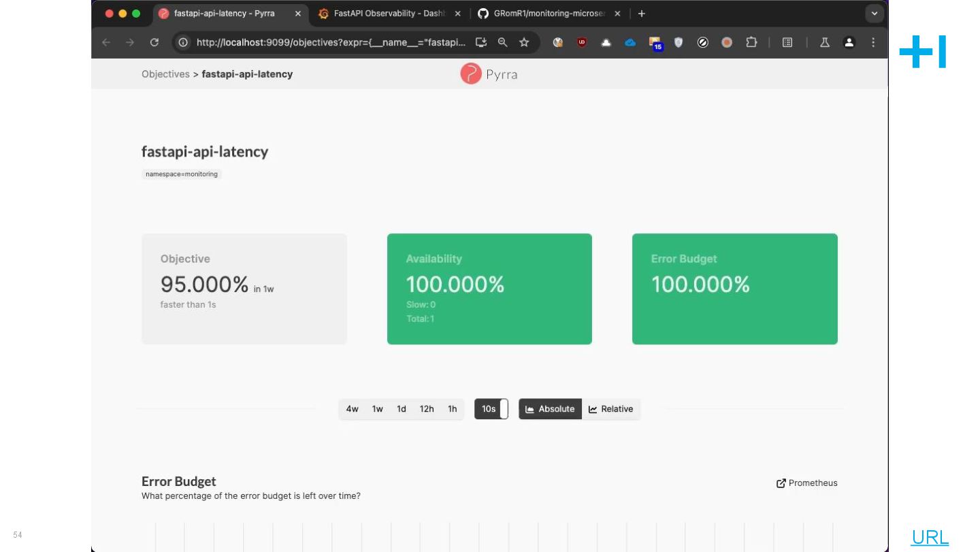Go back to the previous page

tap(106, 42)
